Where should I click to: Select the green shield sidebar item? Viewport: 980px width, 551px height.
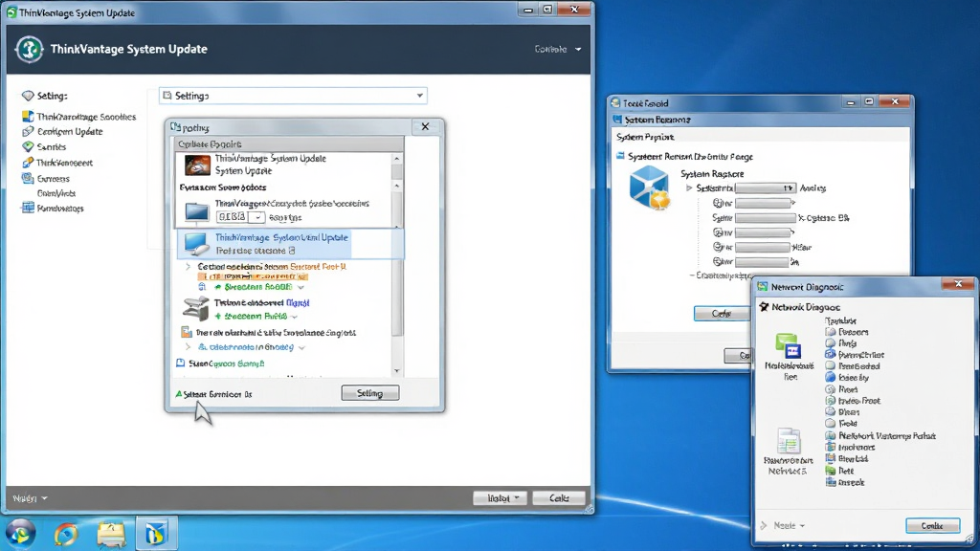click(x=44, y=146)
